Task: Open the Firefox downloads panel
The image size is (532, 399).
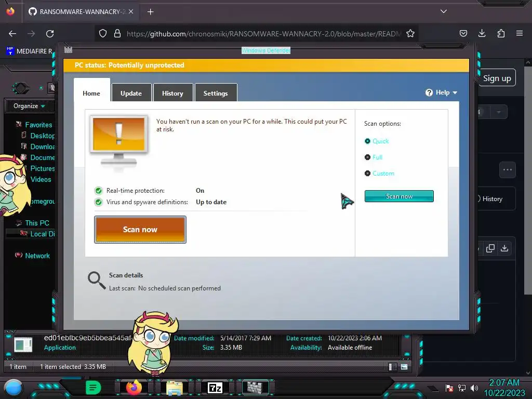Action: pos(482,34)
